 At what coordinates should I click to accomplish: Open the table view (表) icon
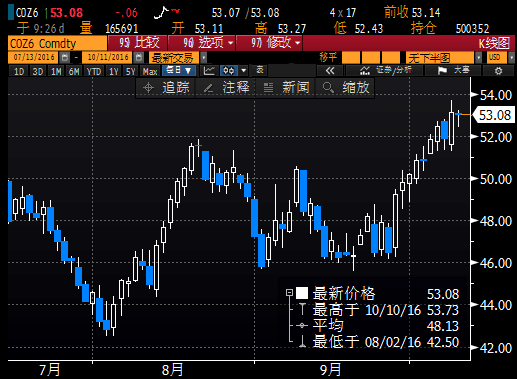tap(260, 70)
